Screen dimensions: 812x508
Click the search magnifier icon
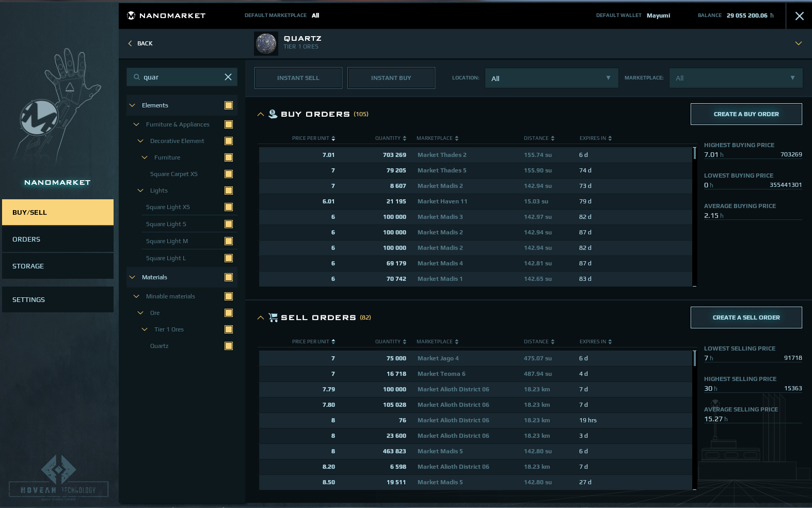point(137,77)
